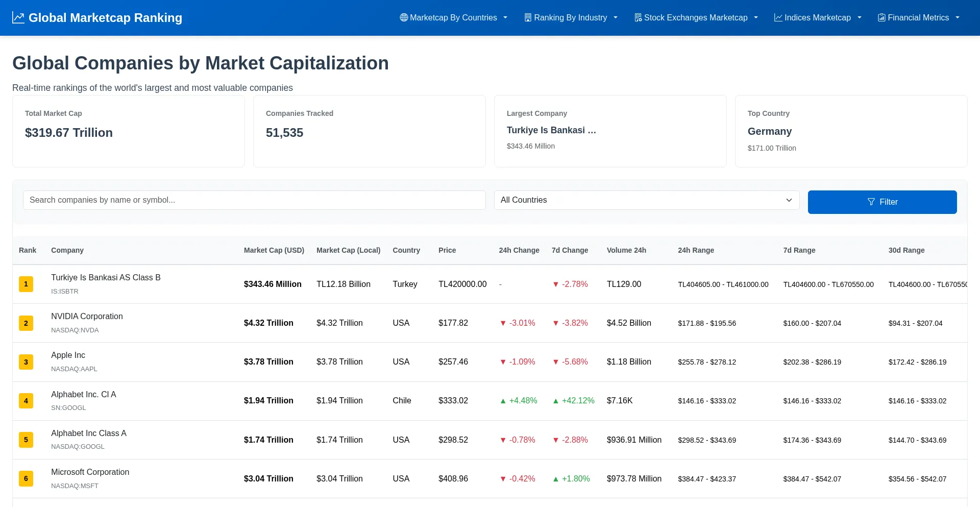The height and width of the screenshot is (507, 980).
Task: Sort by the Rank column header
Action: pyautogui.click(x=28, y=250)
